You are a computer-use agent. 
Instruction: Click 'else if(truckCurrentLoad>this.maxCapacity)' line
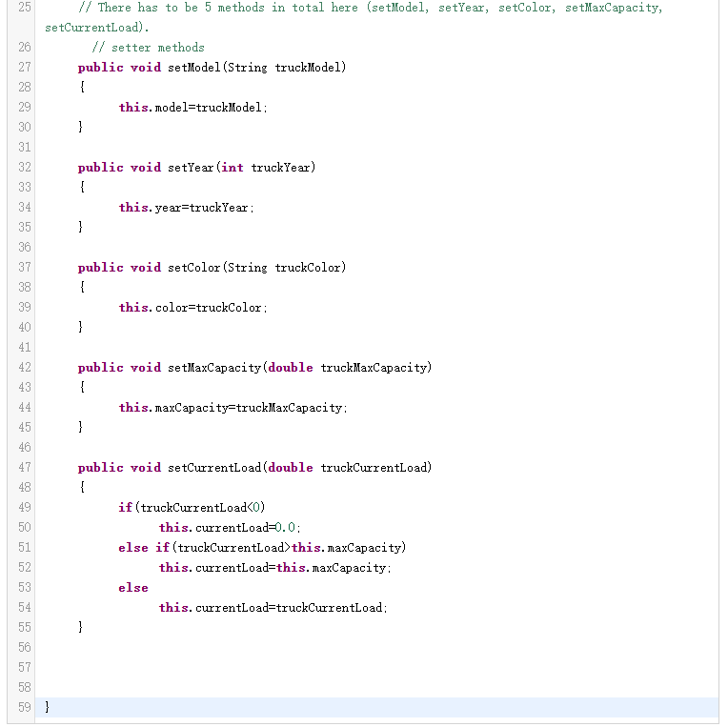point(262,548)
